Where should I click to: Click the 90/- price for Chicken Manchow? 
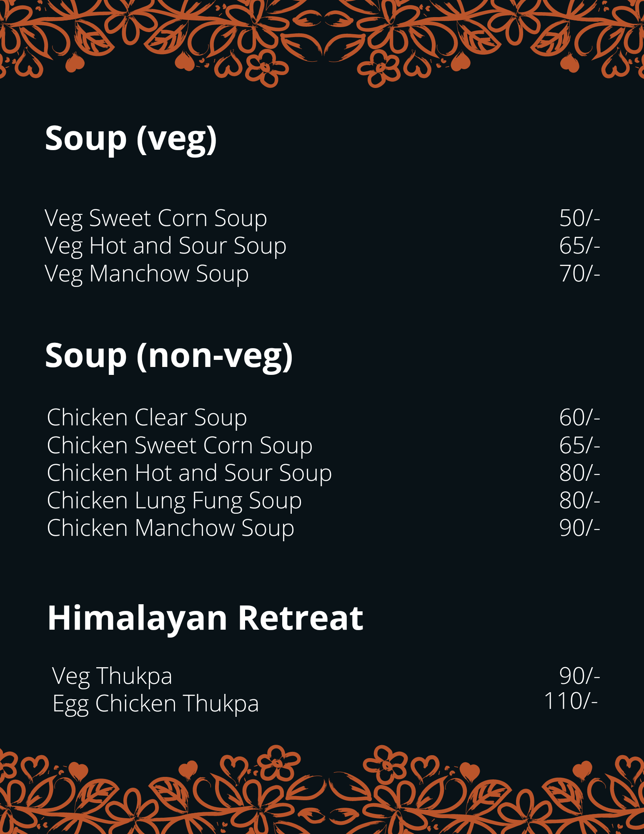coord(579,528)
